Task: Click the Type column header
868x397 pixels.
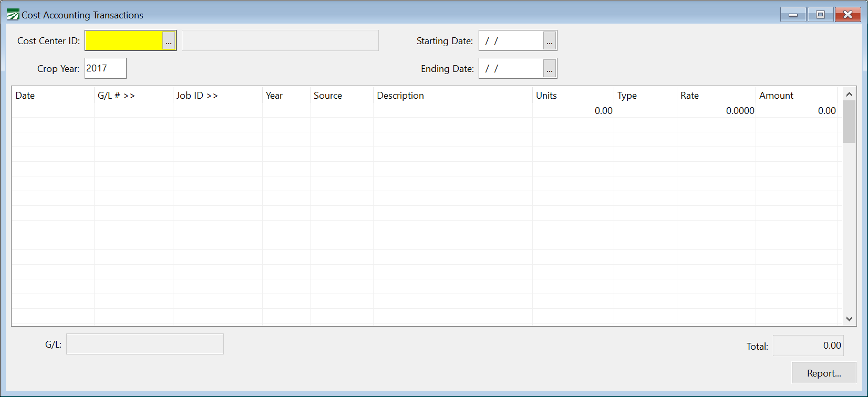Action: point(645,96)
